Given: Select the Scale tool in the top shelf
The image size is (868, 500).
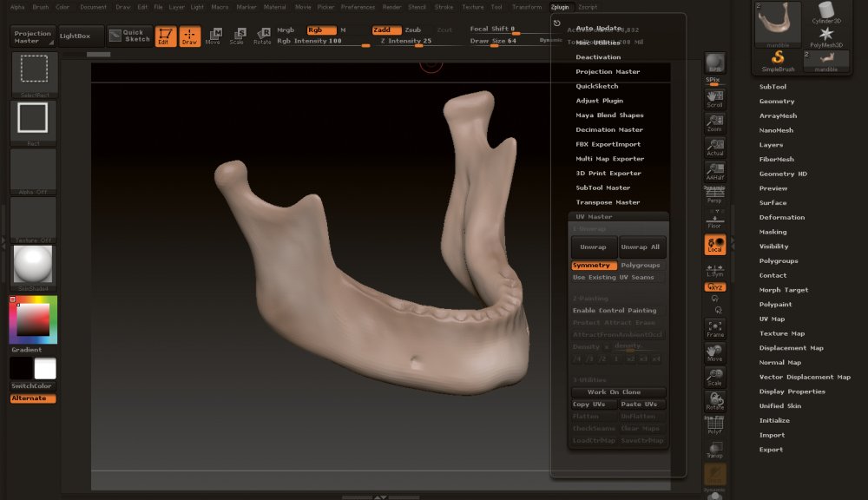Looking at the screenshot, I should 237,36.
